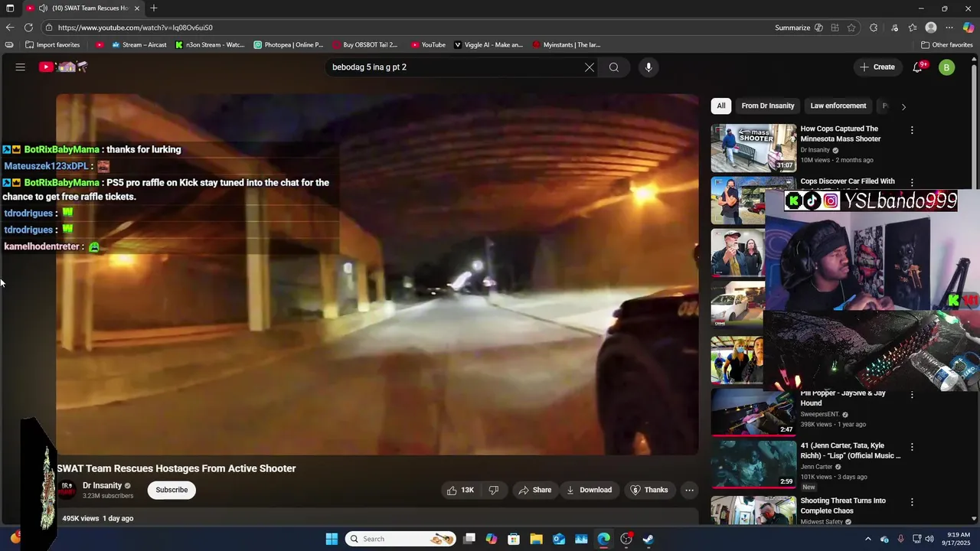Refresh the current page

point(28,28)
